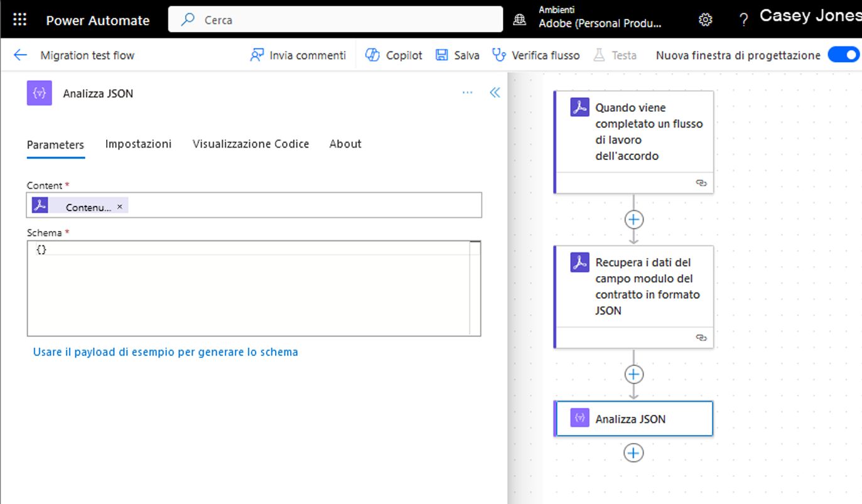Click the Content input field
Viewport: 862px width, 504px height.
click(x=254, y=205)
